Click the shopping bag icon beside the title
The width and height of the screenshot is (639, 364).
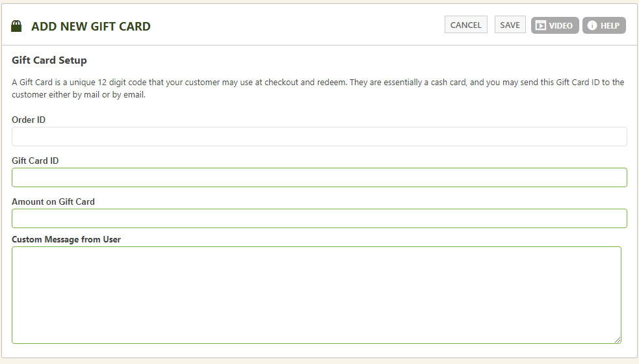(17, 26)
